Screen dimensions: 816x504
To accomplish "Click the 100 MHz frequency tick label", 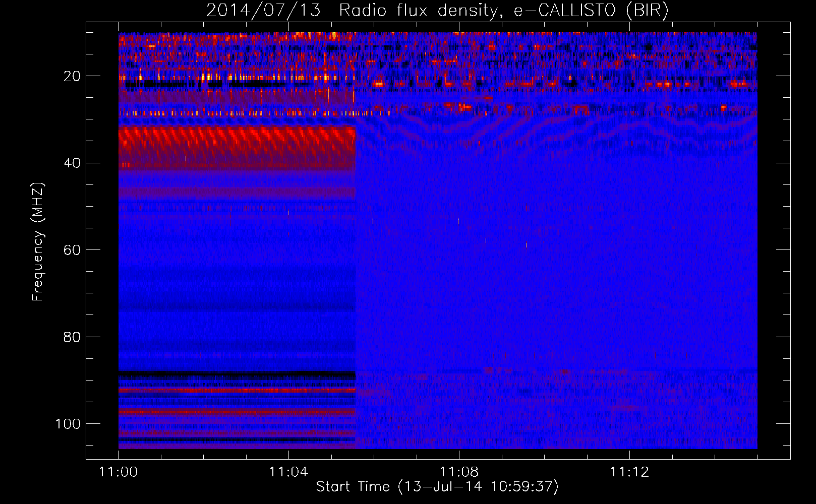I will (69, 424).
